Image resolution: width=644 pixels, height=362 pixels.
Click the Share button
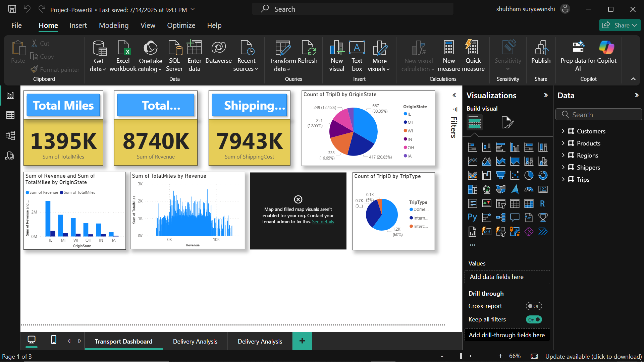[620, 25]
